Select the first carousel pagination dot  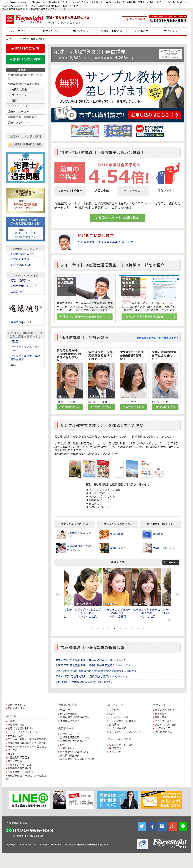pos(92,628)
